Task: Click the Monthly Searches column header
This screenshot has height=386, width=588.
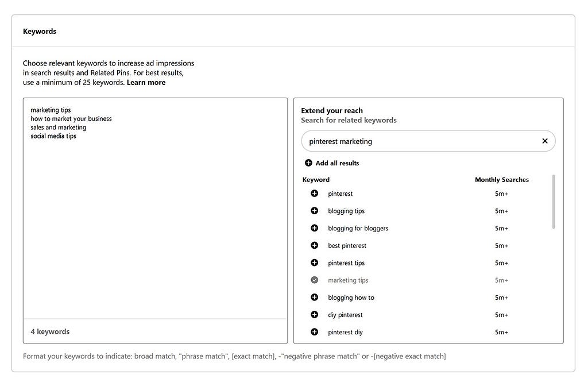Action: 502,180
